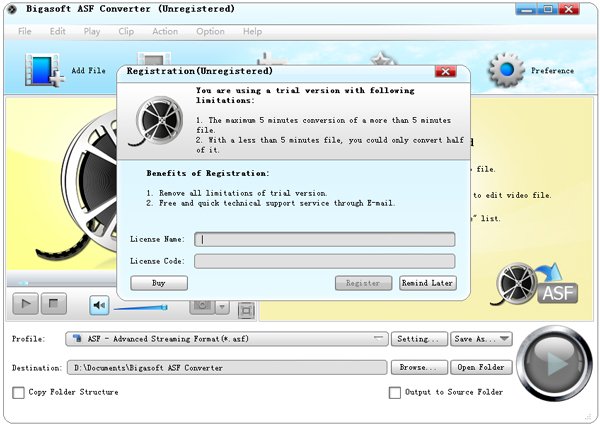Click the Add File label

click(88, 70)
